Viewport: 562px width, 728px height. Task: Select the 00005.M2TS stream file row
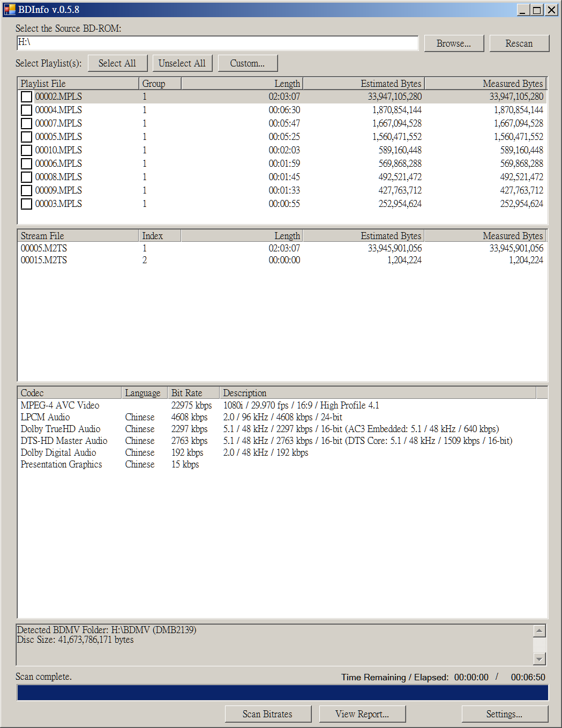pyautogui.click(x=282, y=248)
